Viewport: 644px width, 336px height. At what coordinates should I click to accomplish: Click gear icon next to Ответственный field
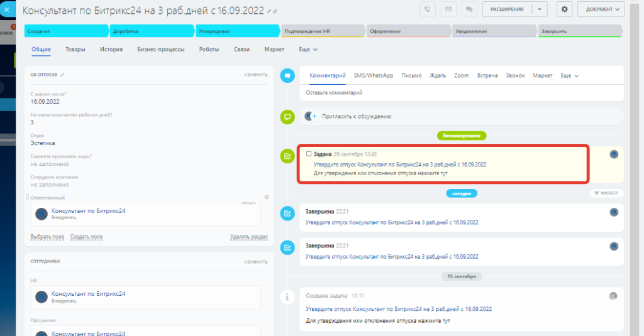267,197
